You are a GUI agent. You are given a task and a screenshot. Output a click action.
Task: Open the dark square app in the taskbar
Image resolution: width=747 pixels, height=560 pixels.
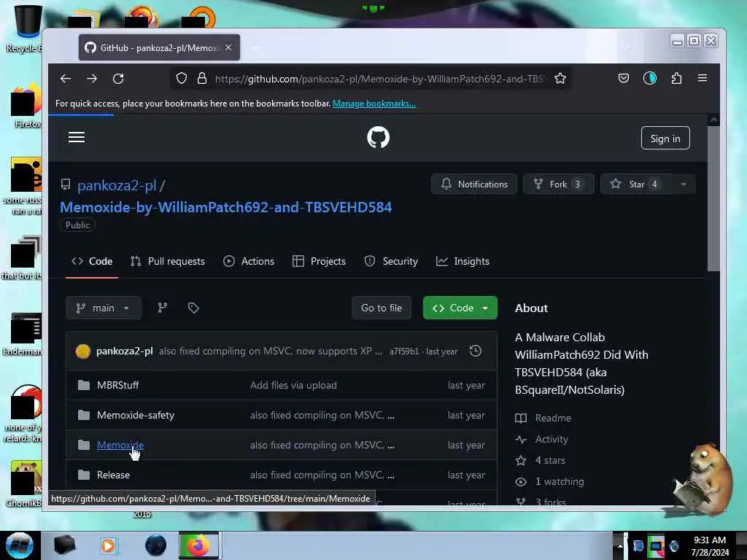(x=64, y=545)
